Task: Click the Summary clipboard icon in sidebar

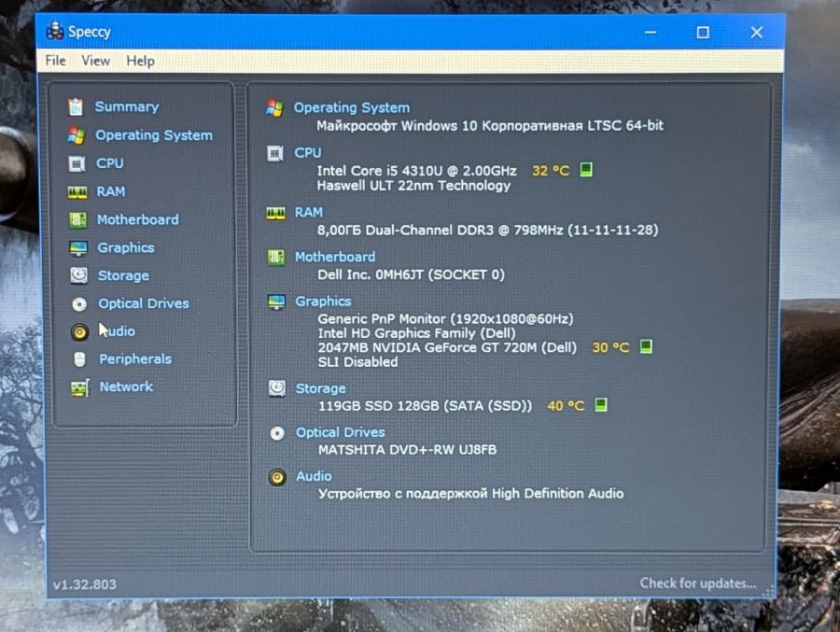Action: tap(76, 106)
